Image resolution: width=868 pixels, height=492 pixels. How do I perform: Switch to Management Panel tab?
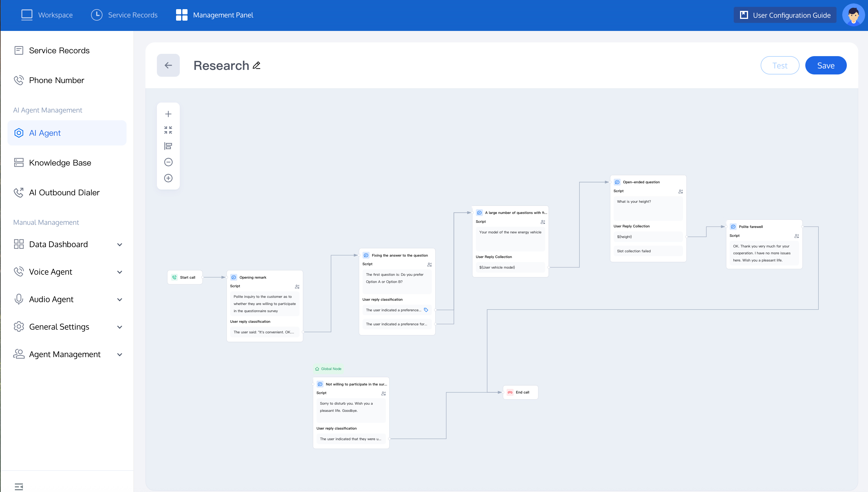click(x=214, y=15)
